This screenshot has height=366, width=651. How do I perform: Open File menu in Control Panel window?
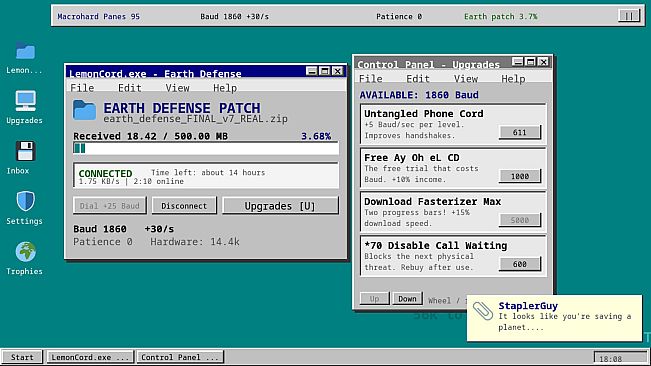371,79
